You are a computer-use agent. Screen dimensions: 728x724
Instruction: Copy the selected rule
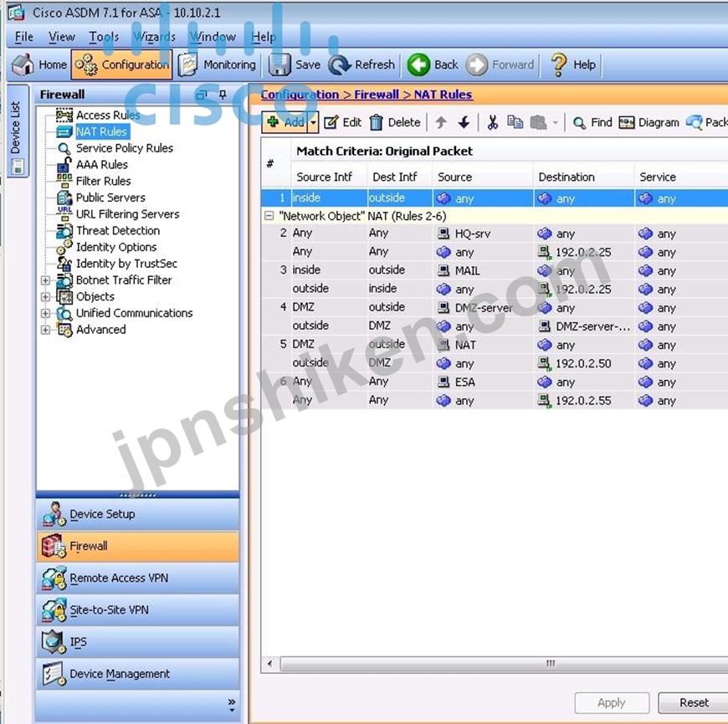point(515,122)
